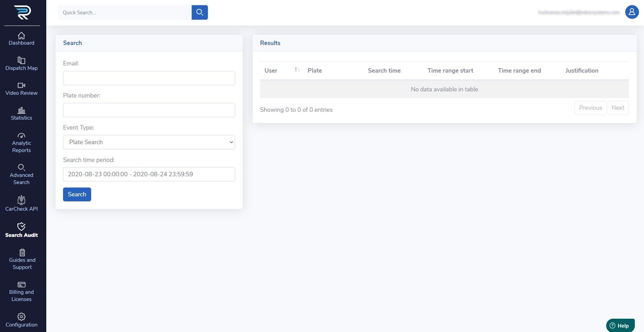Open Configuration gear icon
644x332 pixels.
point(21,317)
